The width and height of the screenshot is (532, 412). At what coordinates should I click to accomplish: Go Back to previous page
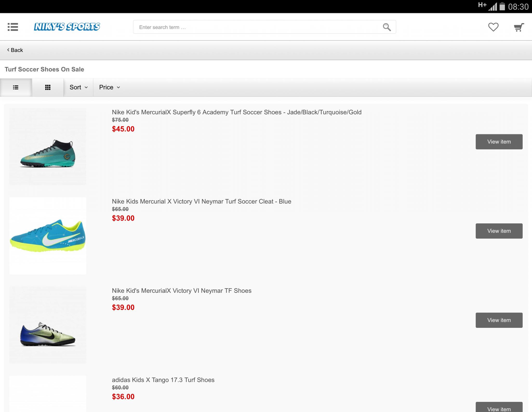point(15,50)
